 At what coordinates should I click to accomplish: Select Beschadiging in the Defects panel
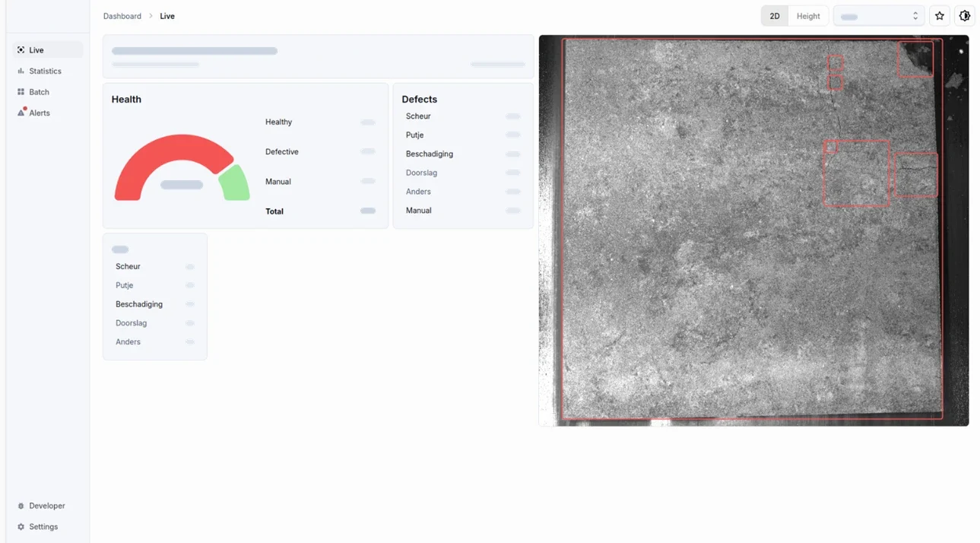pyautogui.click(x=463, y=154)
